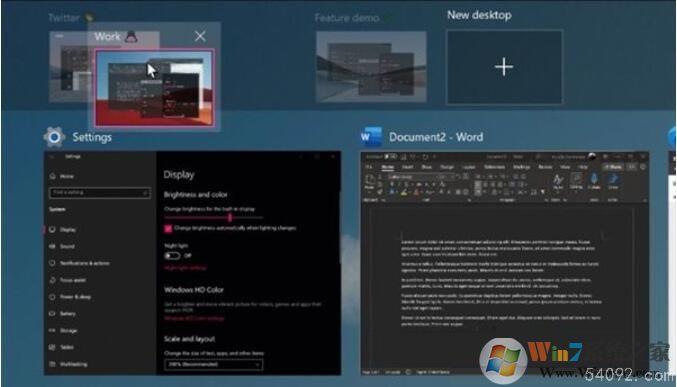Screen dimensions: 677x387
Task: Select the Feature demo desktop thumbnail
Action: 371,67
